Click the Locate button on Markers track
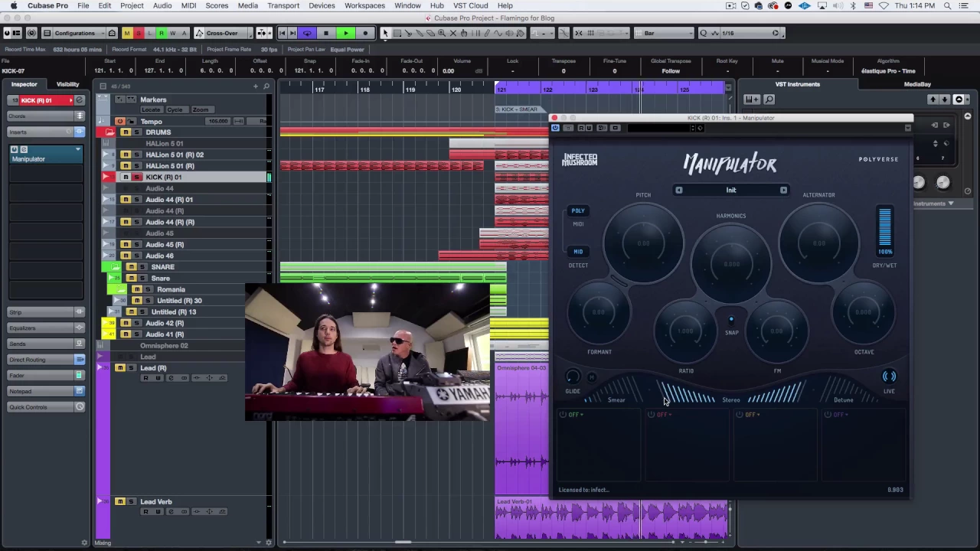The image size is (980, 551). (150, 109)
